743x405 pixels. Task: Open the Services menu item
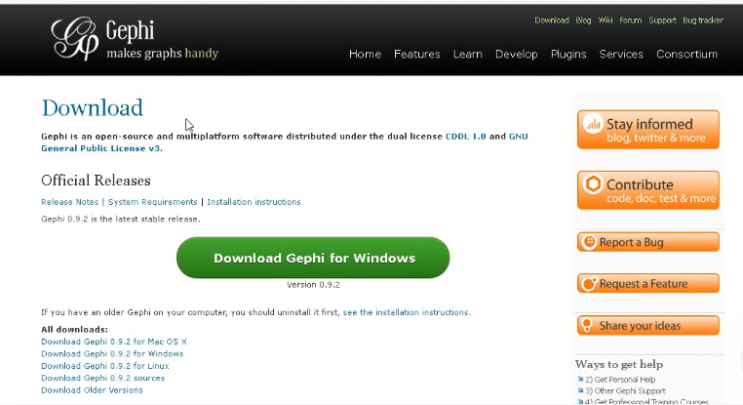tap(621, 54)
